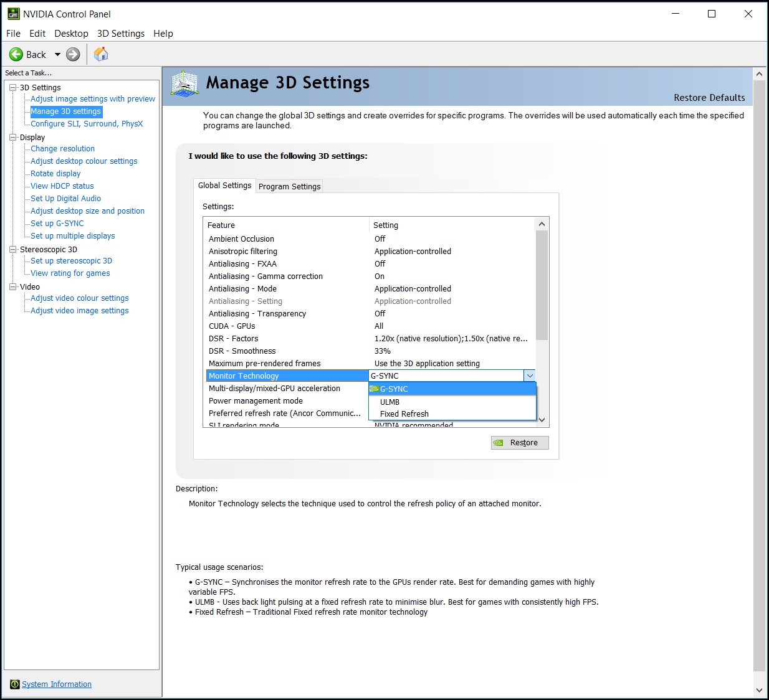Open Adjust video colour settings
The height and width of the screenshot is (700, 769).
[x=80, y=298]
